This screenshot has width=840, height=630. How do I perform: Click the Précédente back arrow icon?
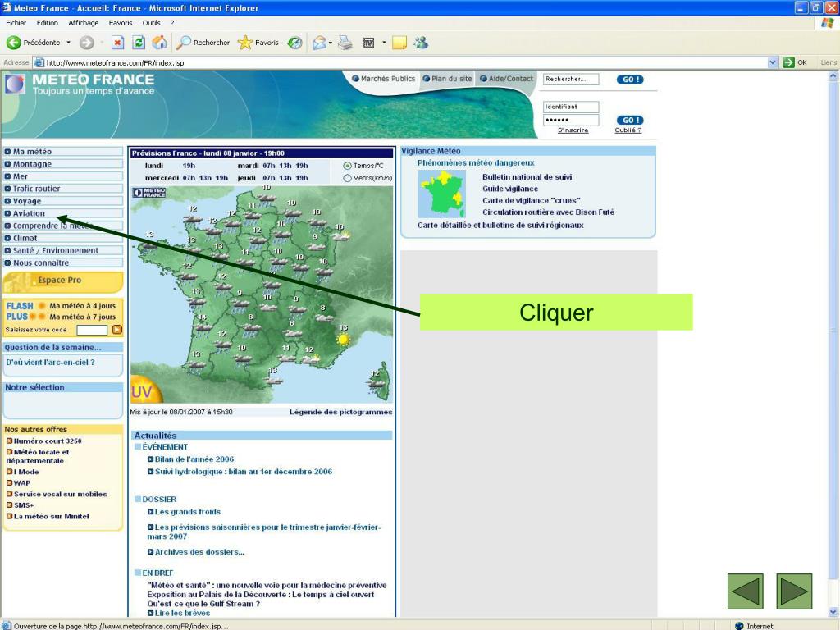[x=13, y=43]
